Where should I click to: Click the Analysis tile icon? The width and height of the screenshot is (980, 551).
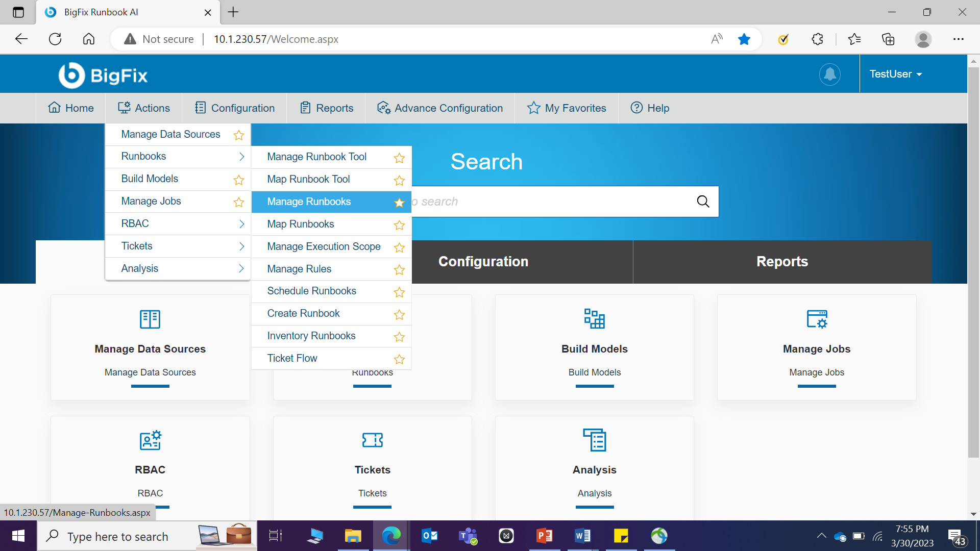click(x=594, y=440)
